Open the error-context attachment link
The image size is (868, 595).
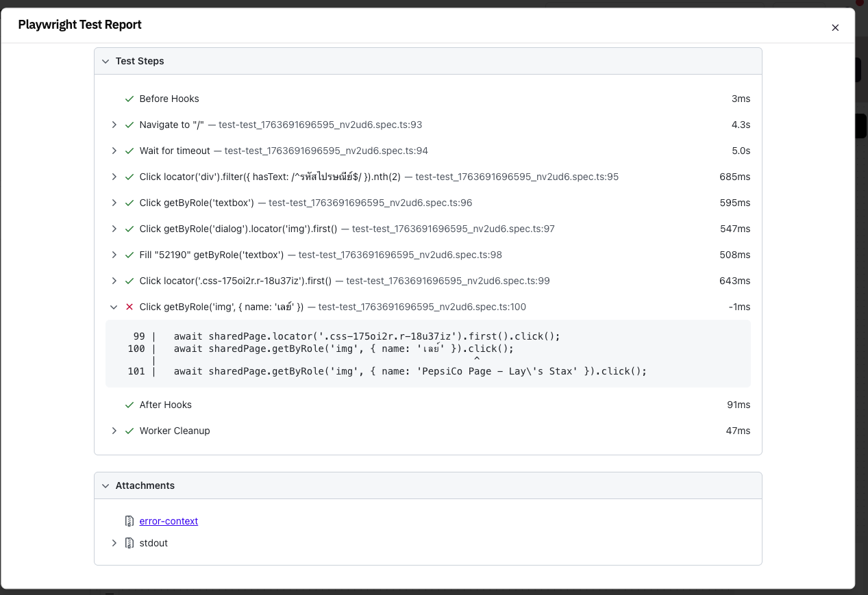coord(169,521)
